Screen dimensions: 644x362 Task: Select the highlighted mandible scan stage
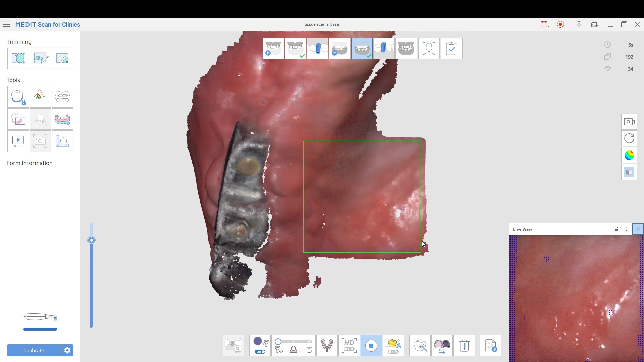(362, 49)
